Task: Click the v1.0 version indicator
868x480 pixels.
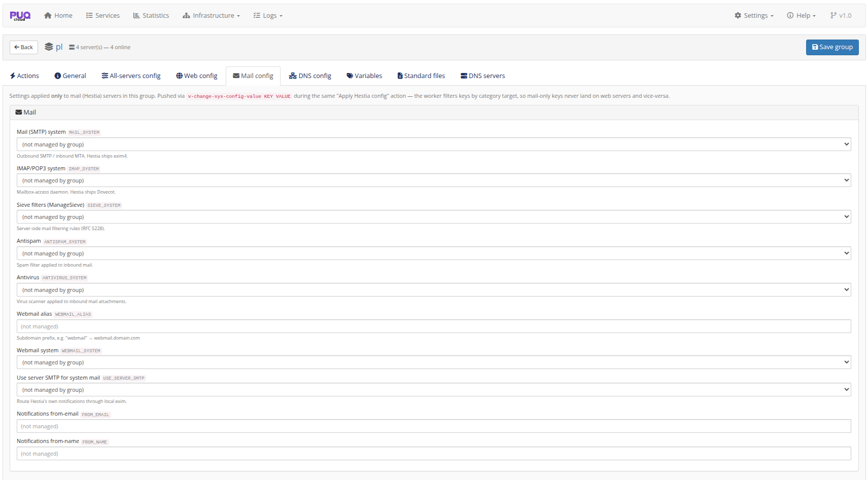Action: point(841,16)
